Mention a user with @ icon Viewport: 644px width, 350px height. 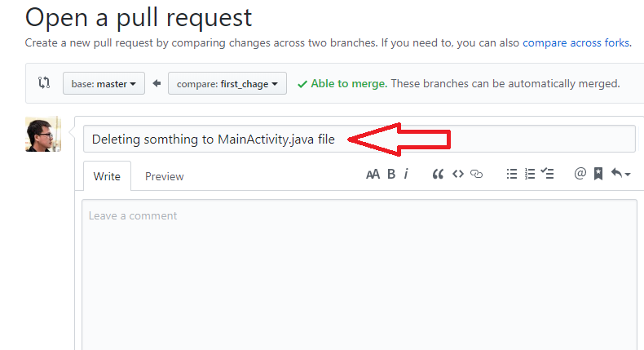pos(580,174)
